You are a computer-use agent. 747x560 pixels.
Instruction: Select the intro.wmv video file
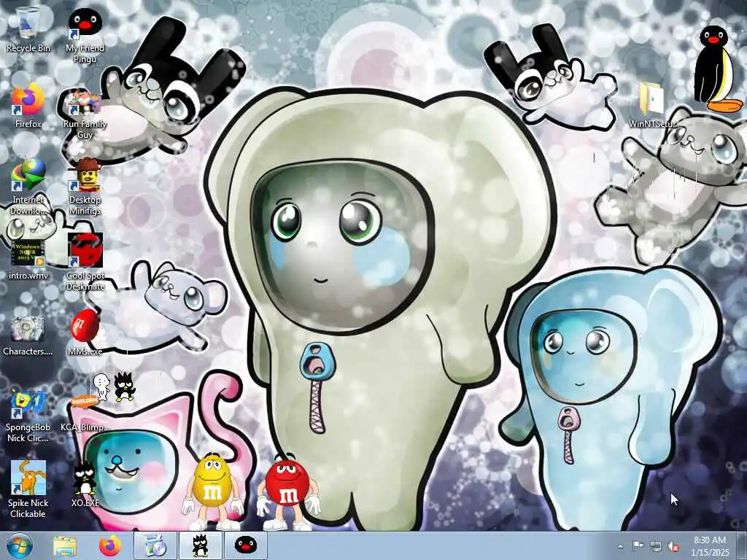pyautogui.click(x=28, y=260)
